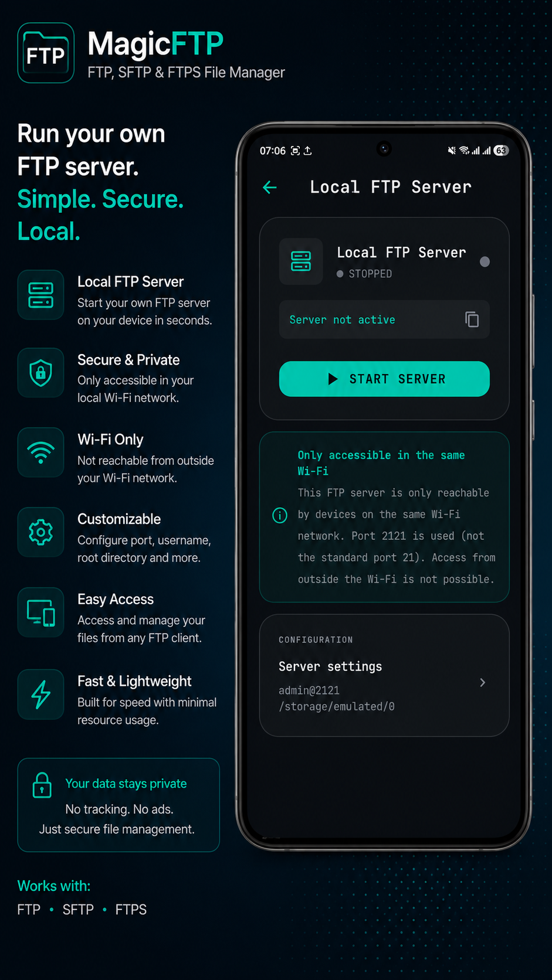Click the Customizable gear icon
The height and width of the screenshot is (980, 552).
(x=41, y=532)
